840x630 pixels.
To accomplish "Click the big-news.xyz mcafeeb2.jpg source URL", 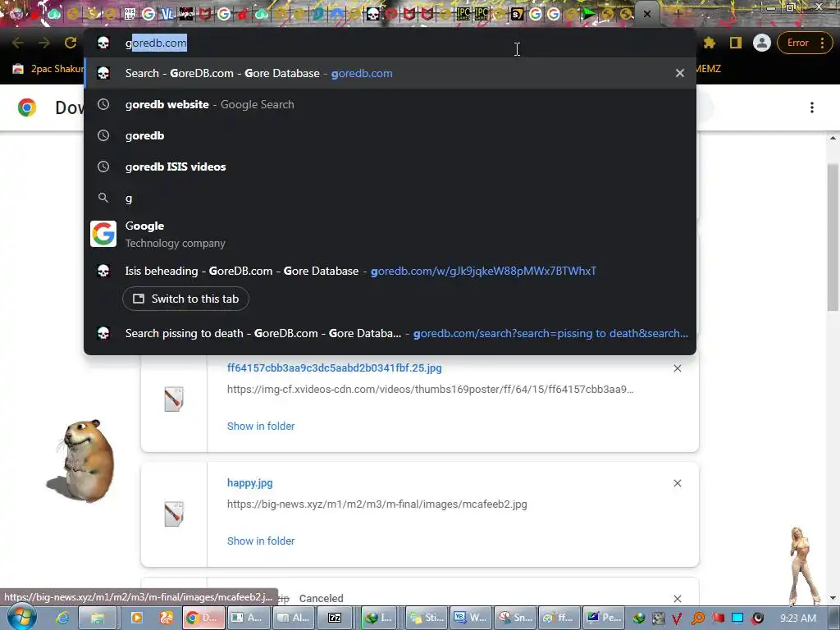I will pyautogui.click(x=377, y=504).
